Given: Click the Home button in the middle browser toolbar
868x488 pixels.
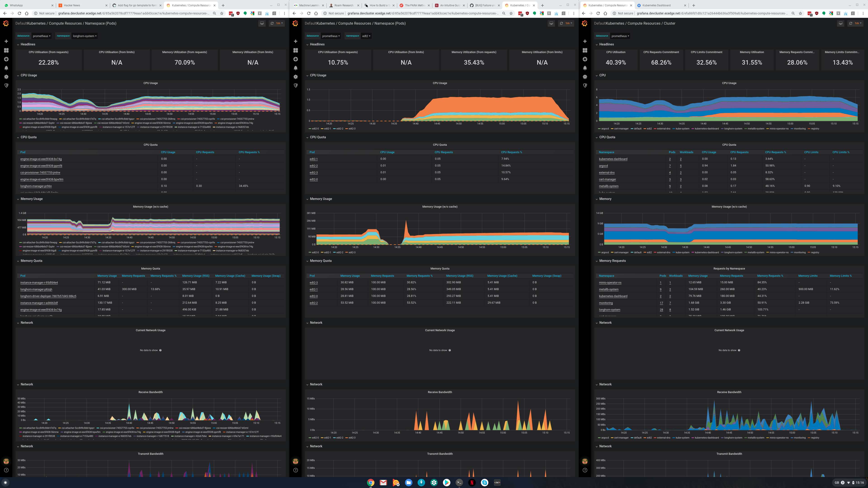Looking at the screenshot, I should coord(316,14).
